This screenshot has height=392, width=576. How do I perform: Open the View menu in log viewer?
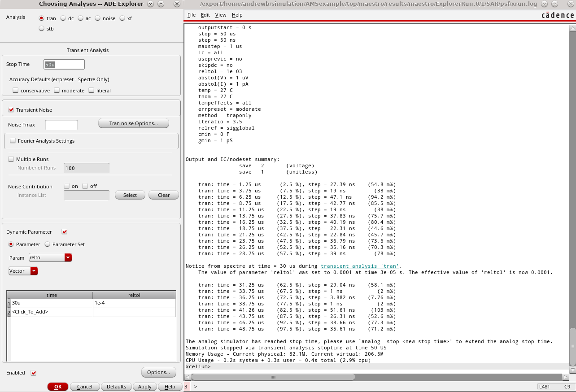[x=221, y=15]
